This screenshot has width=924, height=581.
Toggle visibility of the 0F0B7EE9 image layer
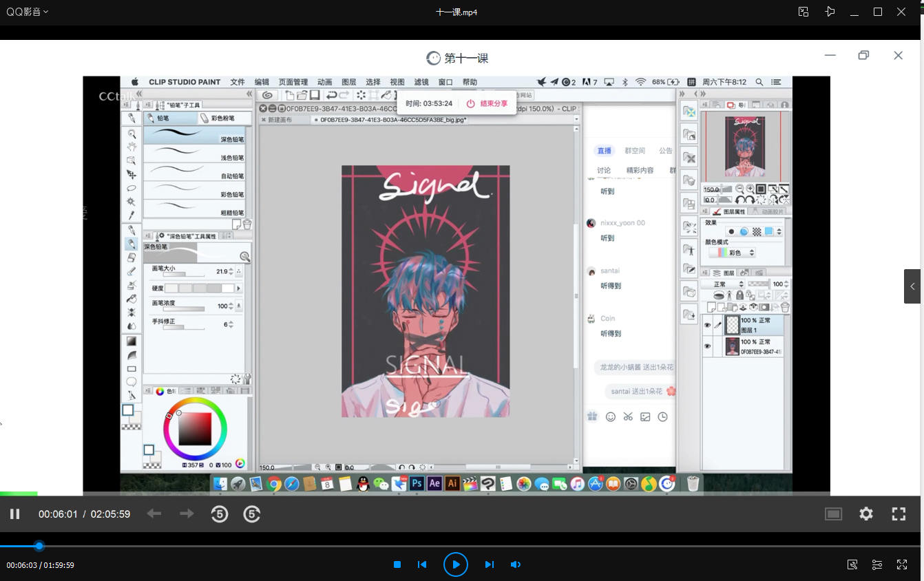pyautogui.click(x=707, y=346)
